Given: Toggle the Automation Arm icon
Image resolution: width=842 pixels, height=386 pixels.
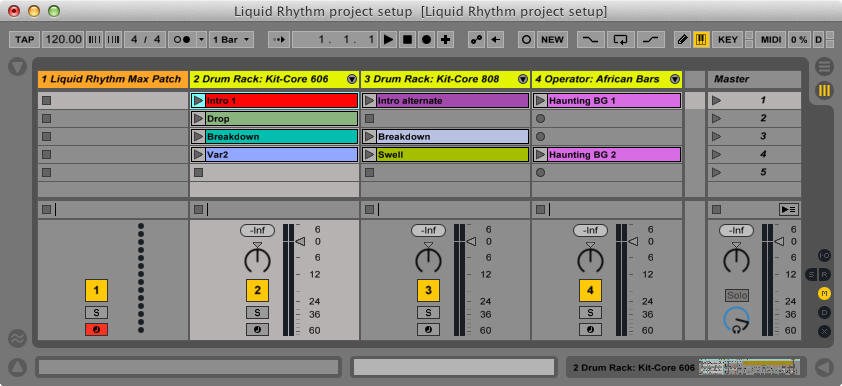Looking at the screenshot, I should [476, 40].
